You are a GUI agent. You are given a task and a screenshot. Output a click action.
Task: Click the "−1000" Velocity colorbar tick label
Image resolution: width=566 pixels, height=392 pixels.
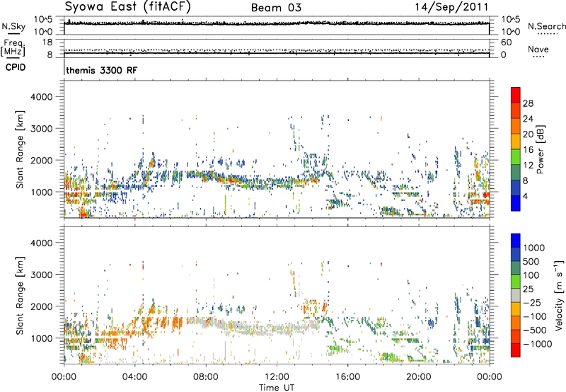point(537,344)
